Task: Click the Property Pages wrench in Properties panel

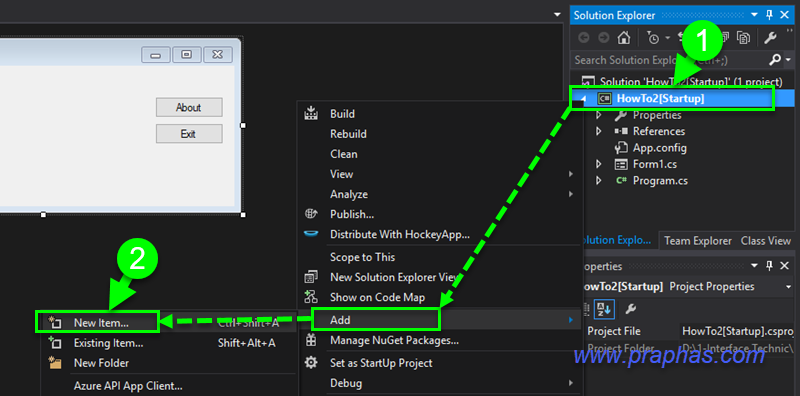Action: click(x=631, y=308)
